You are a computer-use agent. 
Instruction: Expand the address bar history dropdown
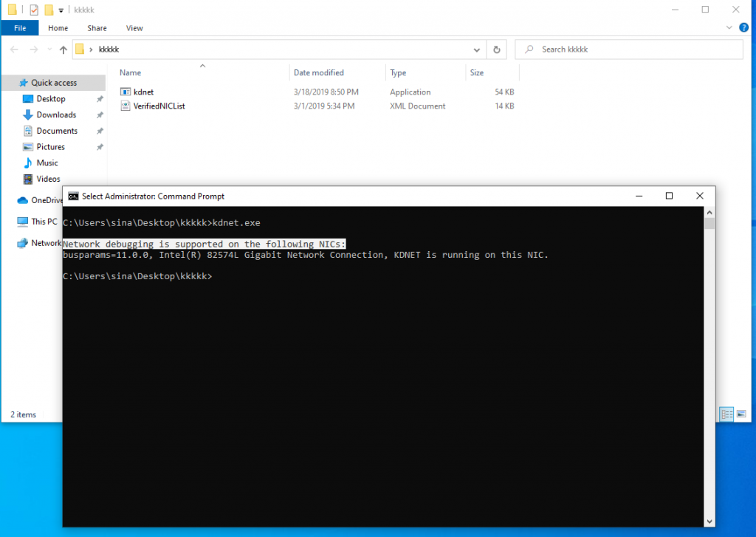coord(476,49)
